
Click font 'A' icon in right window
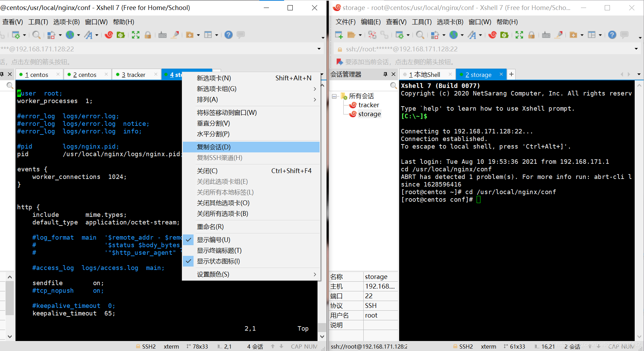pyautogui.click(x=472, y=35)
